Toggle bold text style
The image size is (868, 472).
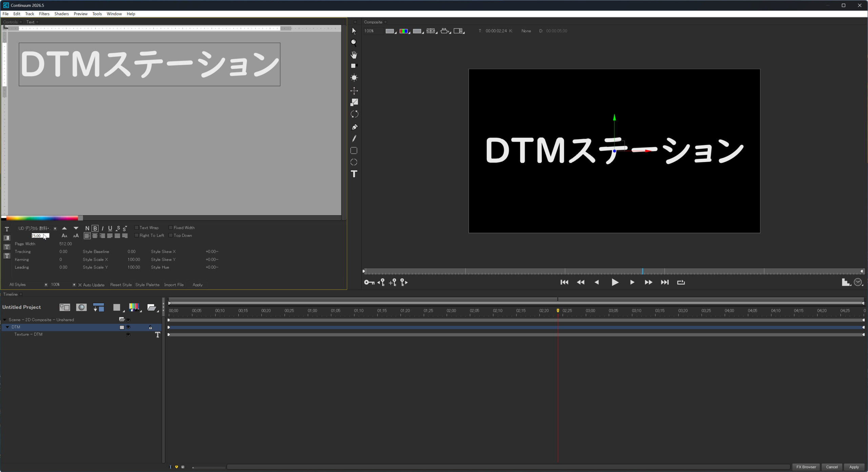95,228
